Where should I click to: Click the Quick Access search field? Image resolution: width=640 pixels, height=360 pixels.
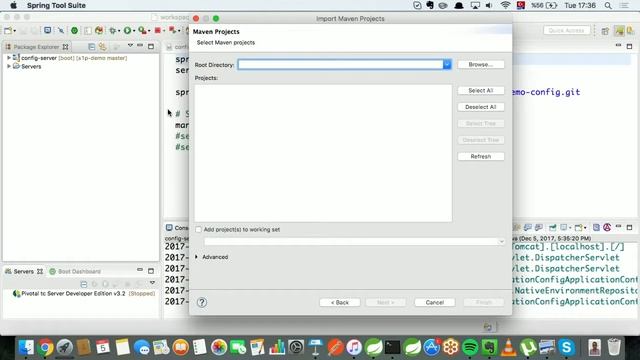tap(567, 31)
